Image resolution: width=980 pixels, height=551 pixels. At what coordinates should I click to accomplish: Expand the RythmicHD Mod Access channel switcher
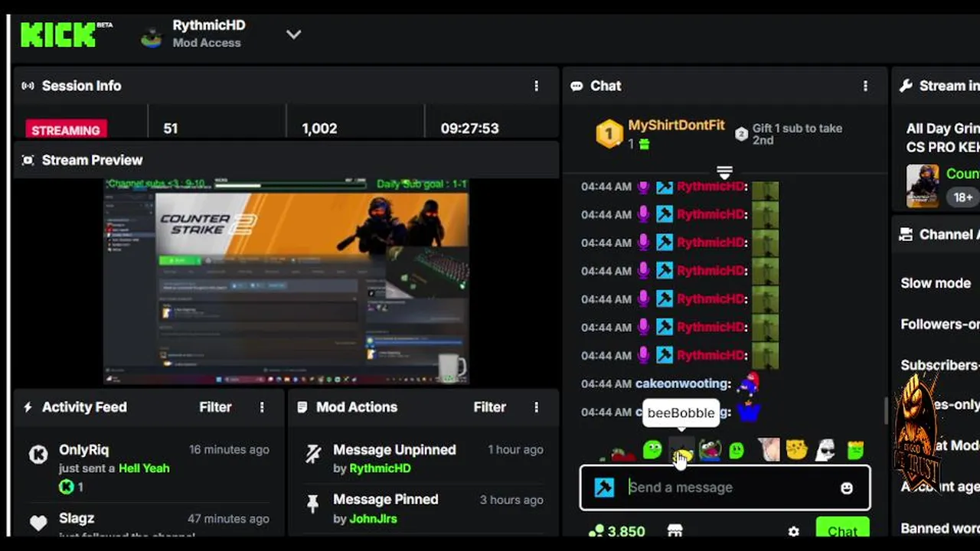293,34
